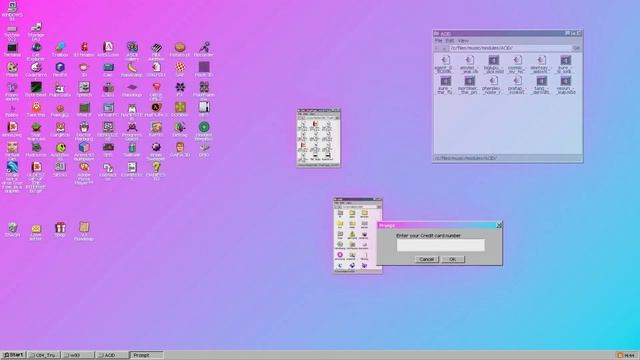Open the Trollbox chat icon
Viewport: 640px width, 360px height.
[60, 50]
